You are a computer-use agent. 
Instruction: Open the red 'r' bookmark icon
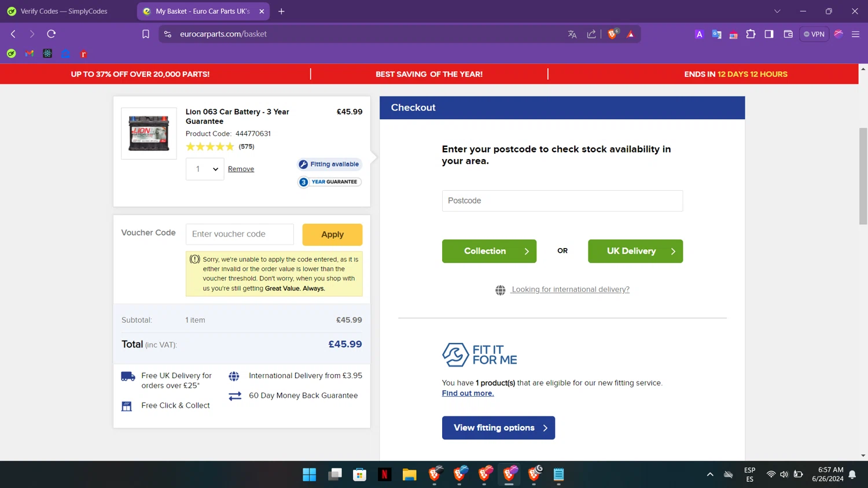coord(83,54)
